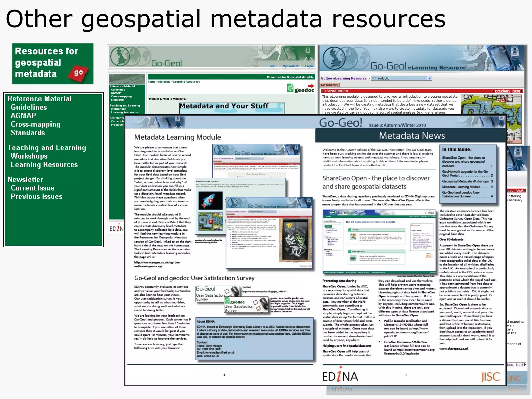This screenshot has width=532, height=399.
Task: Click edina.ac.uk web link
Action: coord(211,356)
